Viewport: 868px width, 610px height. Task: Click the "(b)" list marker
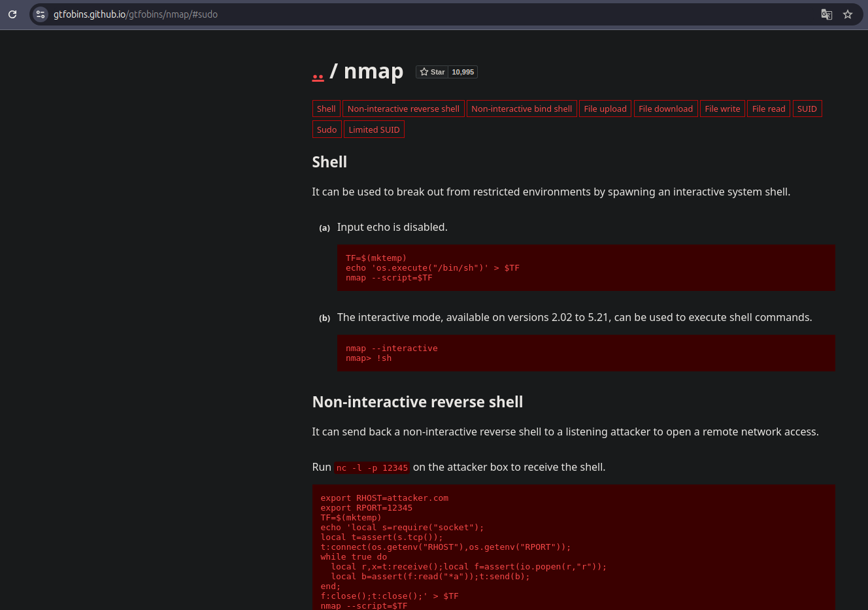[324, 318]
